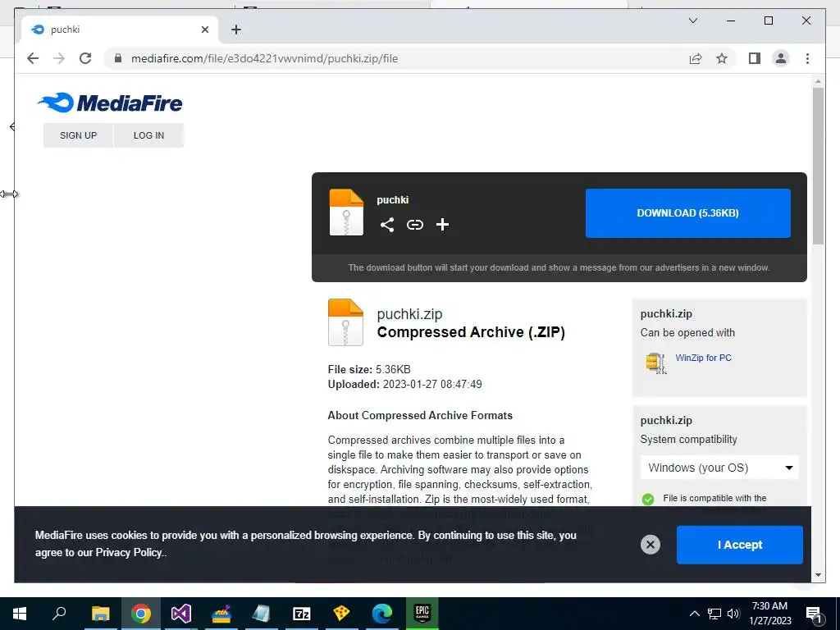
Task: Click the address bar URL
Action: click(x=265, y=58)
